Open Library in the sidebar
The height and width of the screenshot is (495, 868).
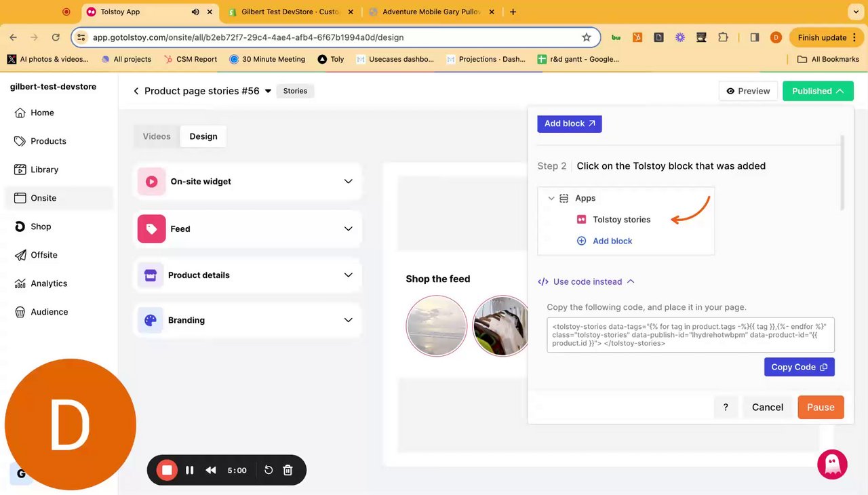pyautogui.click(x=59, y=170)
